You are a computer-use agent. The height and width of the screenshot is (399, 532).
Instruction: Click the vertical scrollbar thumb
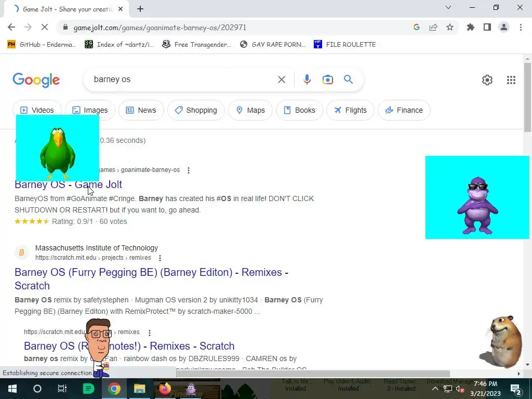coord(527,98)
